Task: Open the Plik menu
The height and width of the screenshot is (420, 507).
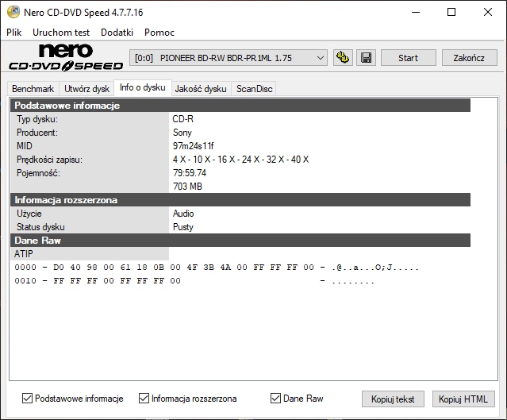Action: click(14, 33)
